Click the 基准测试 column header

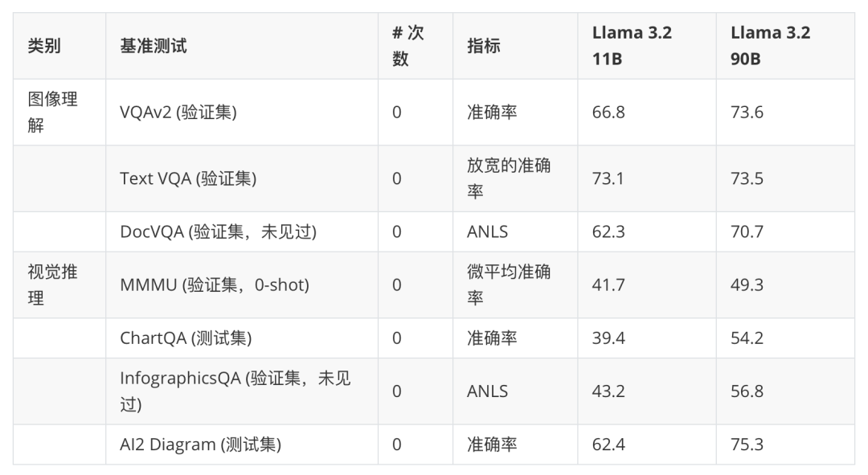point(154,47)
